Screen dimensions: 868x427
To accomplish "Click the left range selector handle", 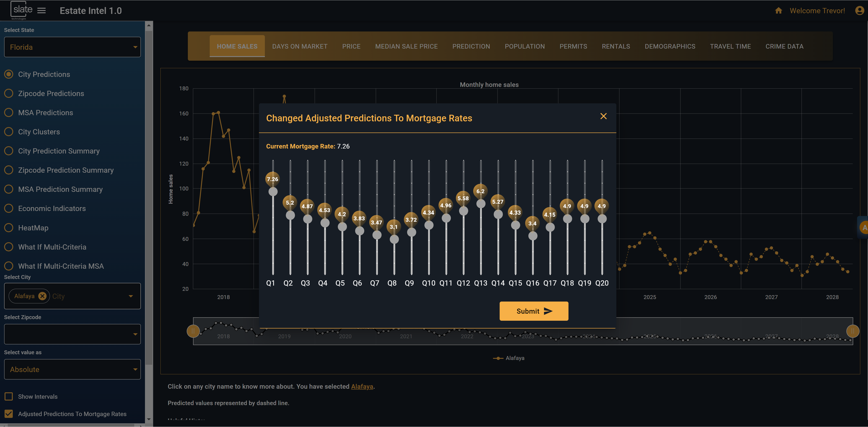I will click(193, 331).
